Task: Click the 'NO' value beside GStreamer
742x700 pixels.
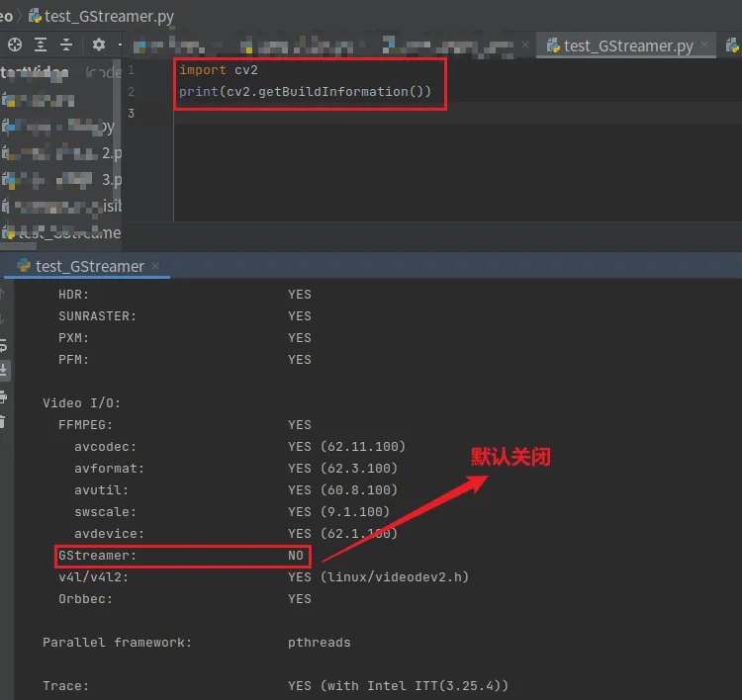Action: click(x=296, y=556)
